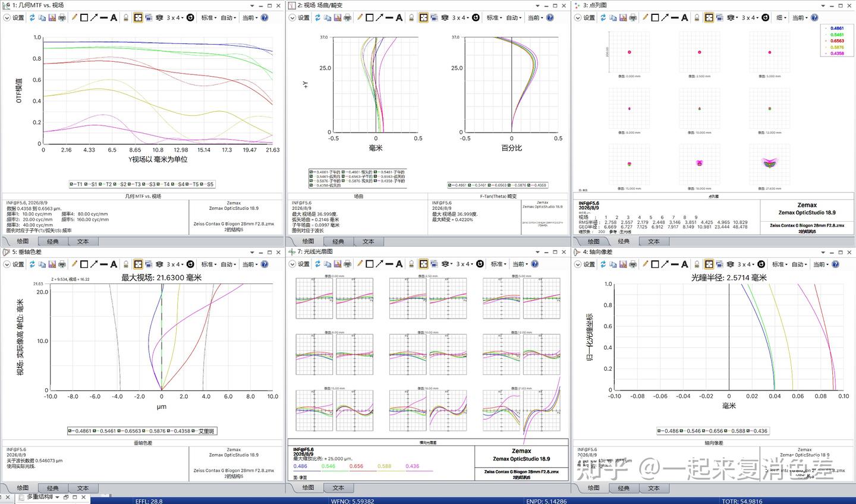Open the clone window icon in 点列图 window
The height and width of the screenshot is (504, 856).
(719, 18)
